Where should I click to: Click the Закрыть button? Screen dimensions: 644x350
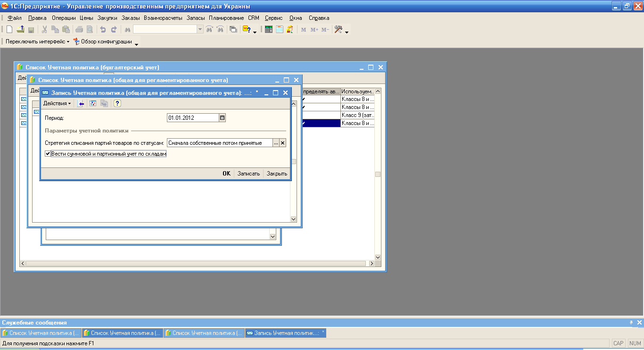[x=277, y=174]
